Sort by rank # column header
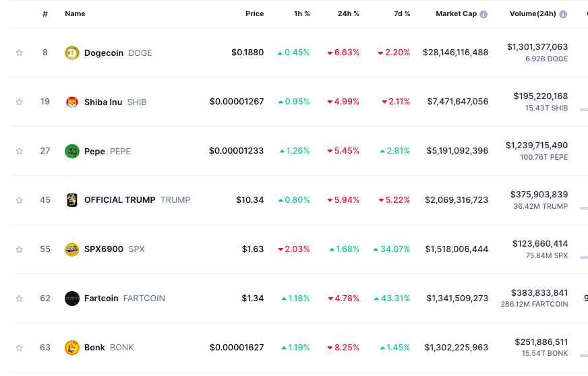 (45, 13)
